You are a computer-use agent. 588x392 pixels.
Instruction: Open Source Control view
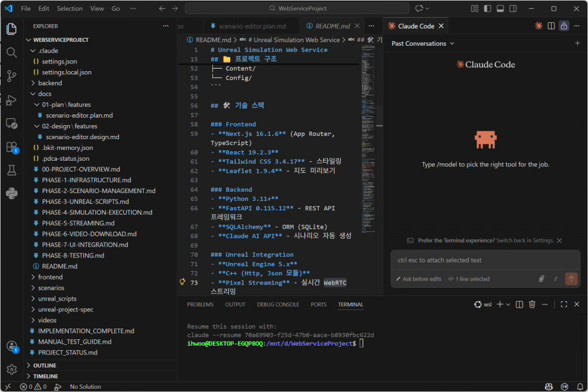[x=11, y=76]
